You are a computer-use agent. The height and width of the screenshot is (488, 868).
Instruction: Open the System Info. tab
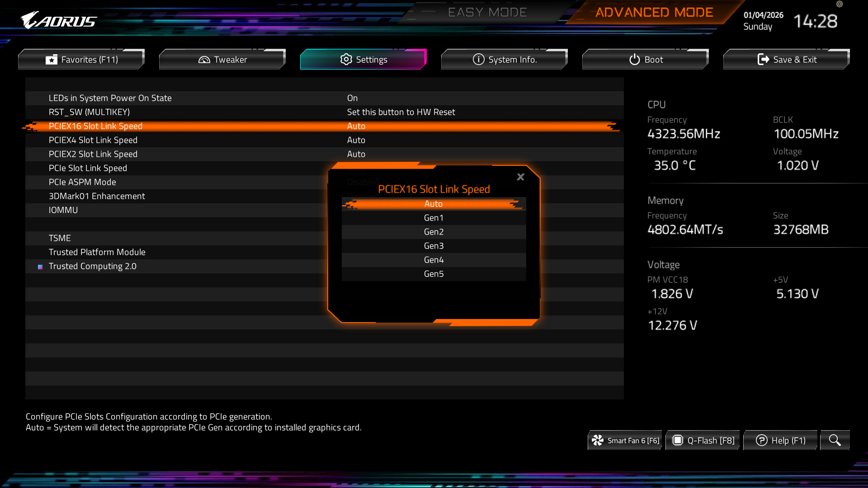click(x=504, y=60)
